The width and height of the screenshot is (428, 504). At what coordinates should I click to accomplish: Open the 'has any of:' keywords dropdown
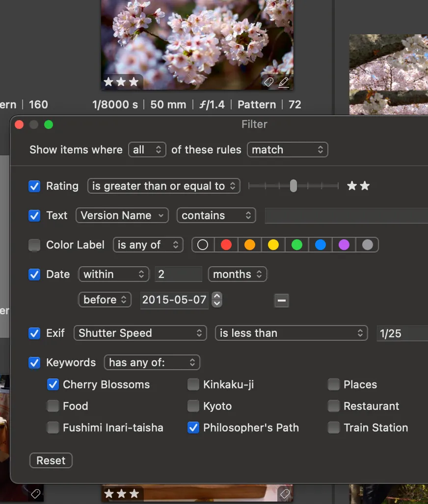152,362
